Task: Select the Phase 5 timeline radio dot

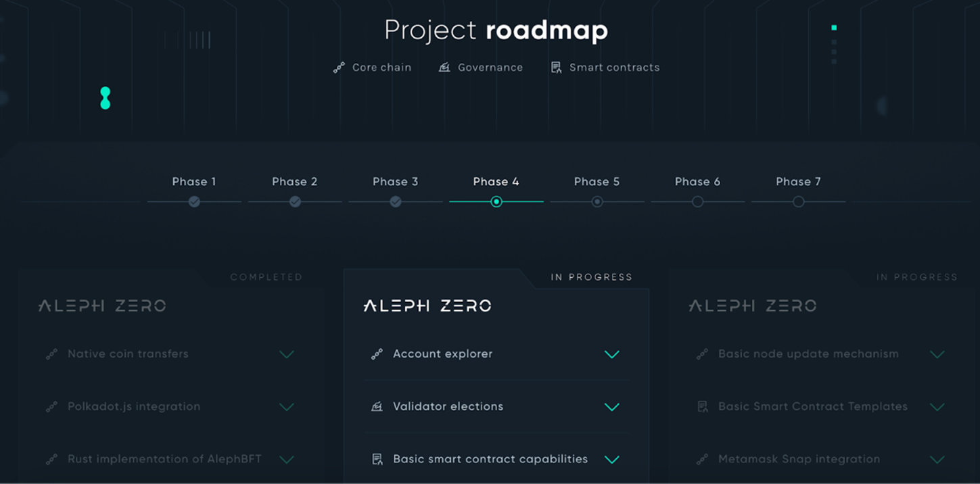Action: point(597,201)
